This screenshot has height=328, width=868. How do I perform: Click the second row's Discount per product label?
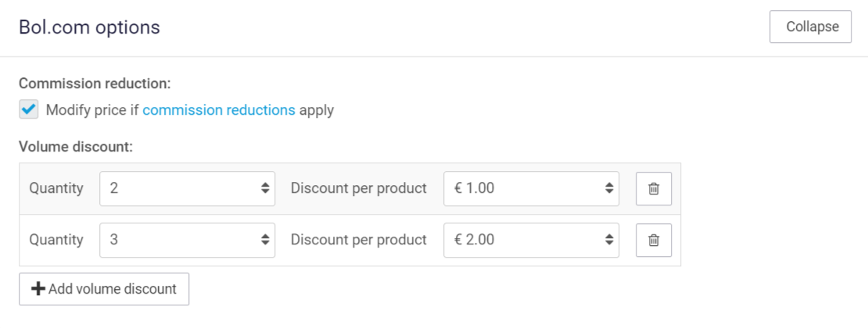(359, 241)
